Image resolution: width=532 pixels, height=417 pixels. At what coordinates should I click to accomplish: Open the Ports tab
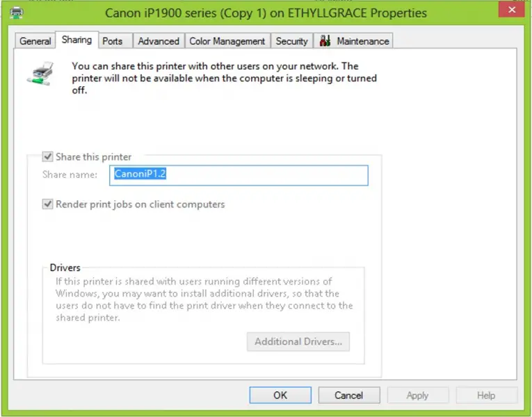[112, 41]
